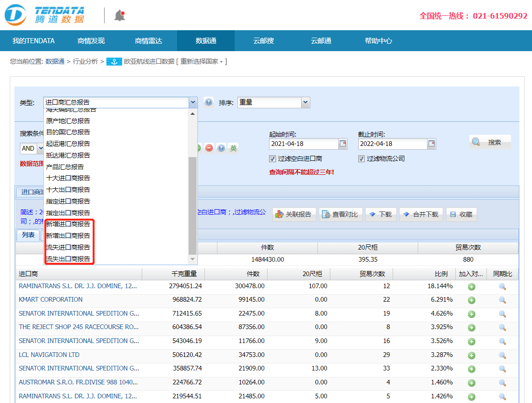Viewport: 532px width, 403px height.
Task: Open 云邮搜 in the navigation bar
Action: (x=263, y=41)
